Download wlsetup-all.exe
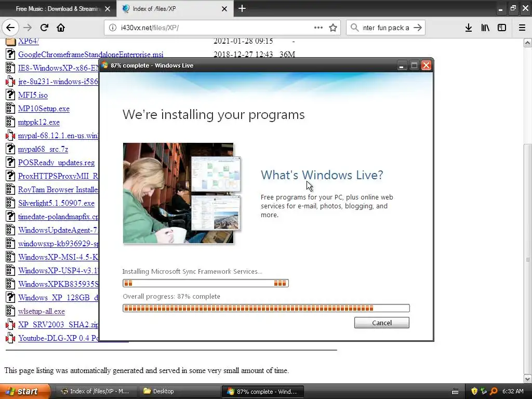 click(42, 311)
